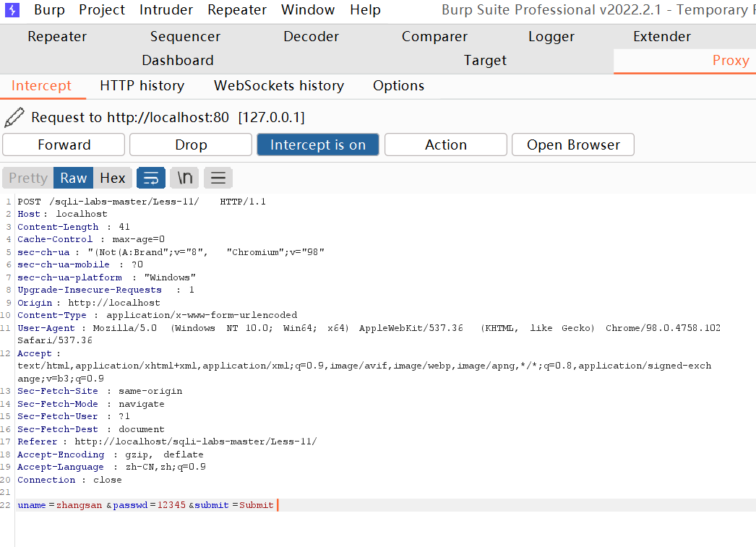
Task: Toggle the line wrap icon button
Action: coord(151,178)
